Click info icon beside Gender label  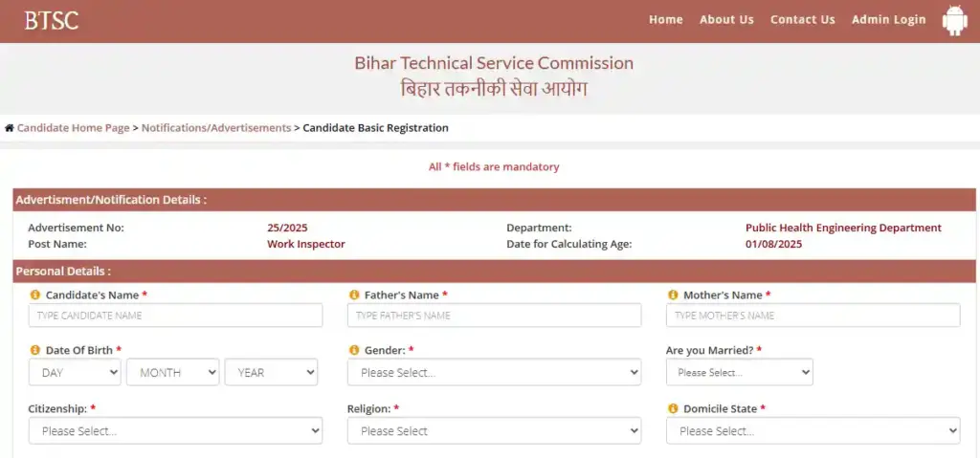click(354, 351)
